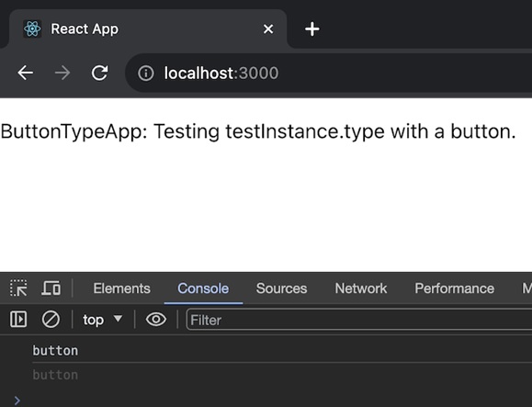Select the Console tab

[203, 288]
